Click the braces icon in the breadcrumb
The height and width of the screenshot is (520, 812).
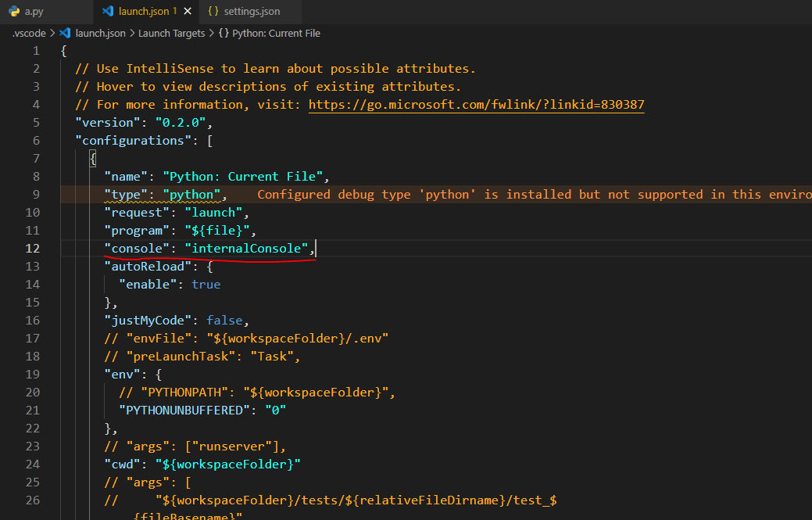224,33
